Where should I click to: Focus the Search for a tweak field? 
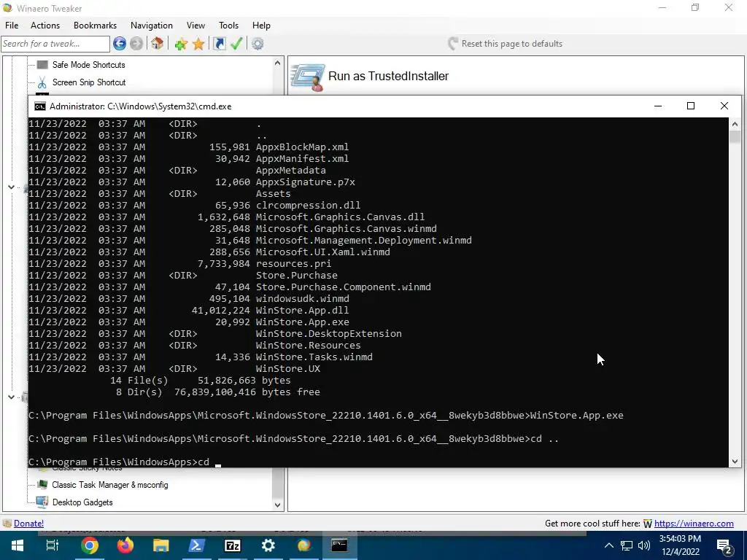pyautogui.click(x=55, y=44)
